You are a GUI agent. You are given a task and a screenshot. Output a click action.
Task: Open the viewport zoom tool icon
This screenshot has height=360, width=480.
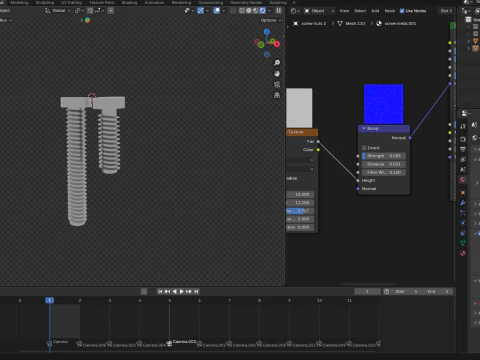click(277, 63)
